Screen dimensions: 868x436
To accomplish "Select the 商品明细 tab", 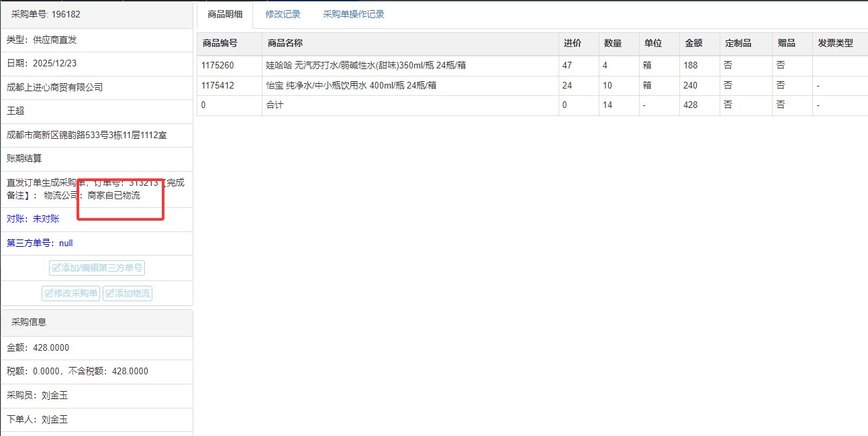I will [x=225, y=14].
